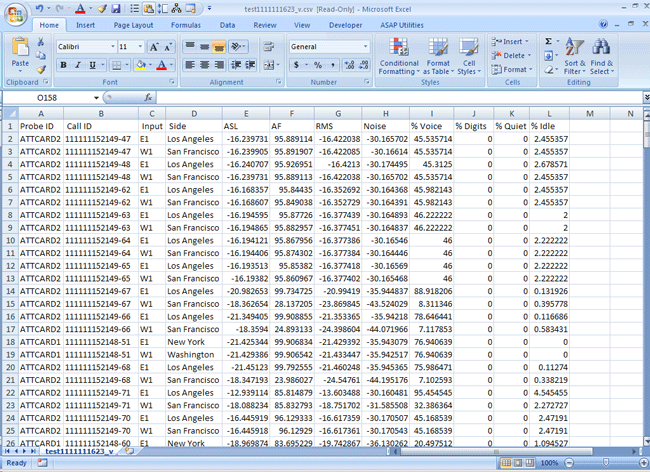Set Middle Align for cell contents
The image size is (650, 472).
click(x=204, y=46)
